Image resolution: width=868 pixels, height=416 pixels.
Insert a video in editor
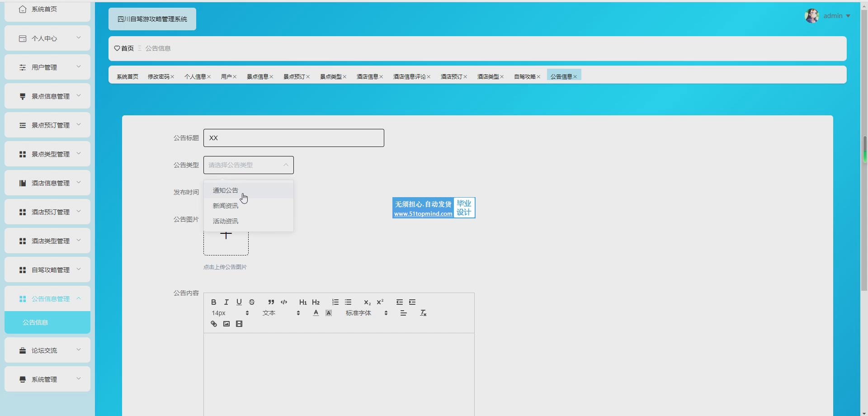[x=239, y=324]
